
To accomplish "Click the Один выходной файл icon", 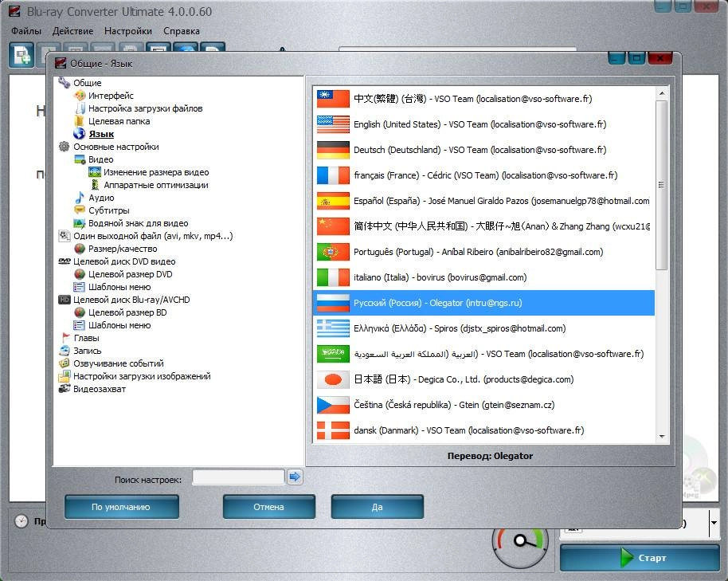I will click(64, 236).
